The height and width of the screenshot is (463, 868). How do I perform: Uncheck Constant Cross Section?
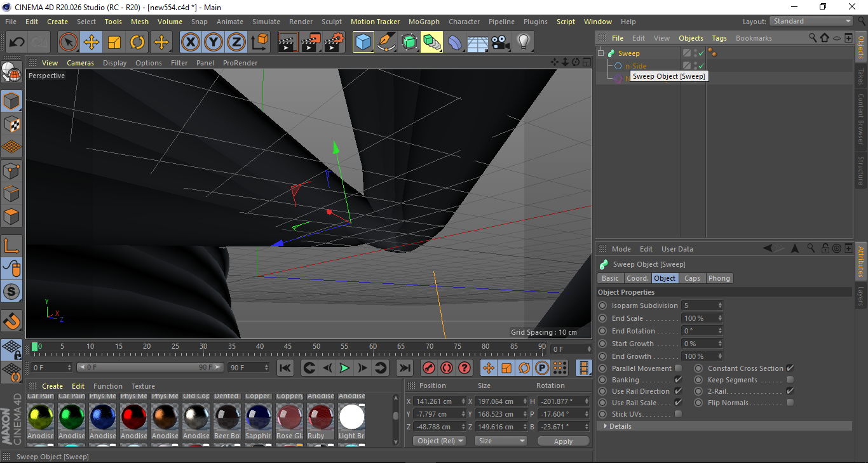790,368
